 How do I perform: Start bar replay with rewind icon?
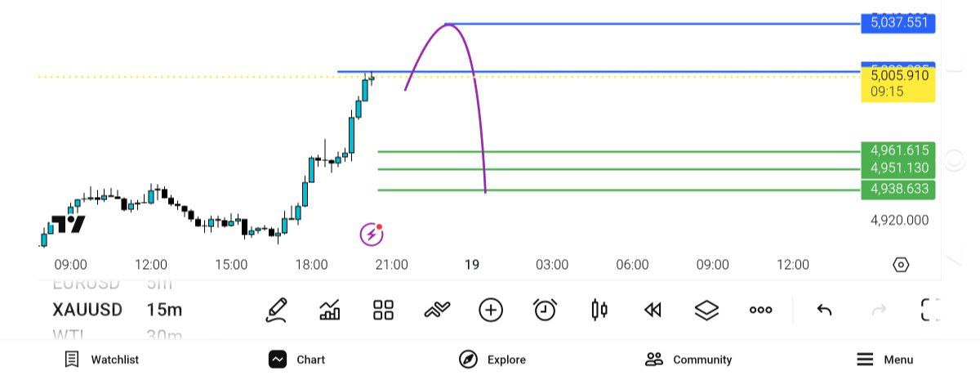tap(653, 311)
